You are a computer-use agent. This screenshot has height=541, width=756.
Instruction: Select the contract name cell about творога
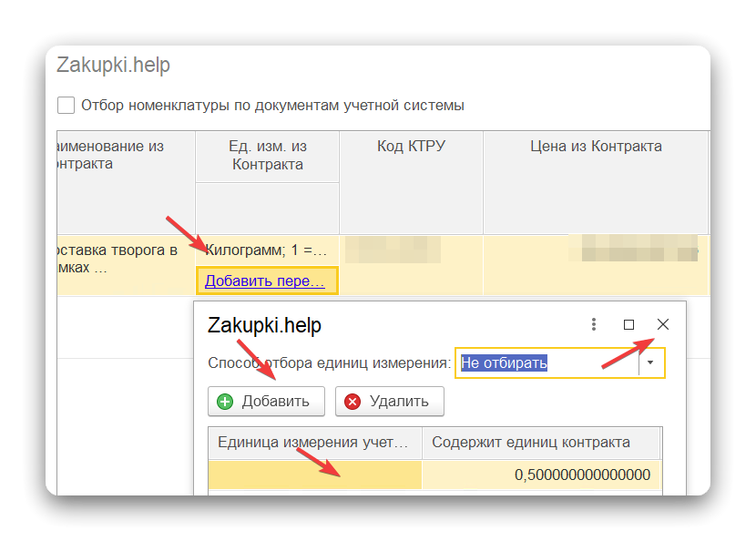pos(126,265)
